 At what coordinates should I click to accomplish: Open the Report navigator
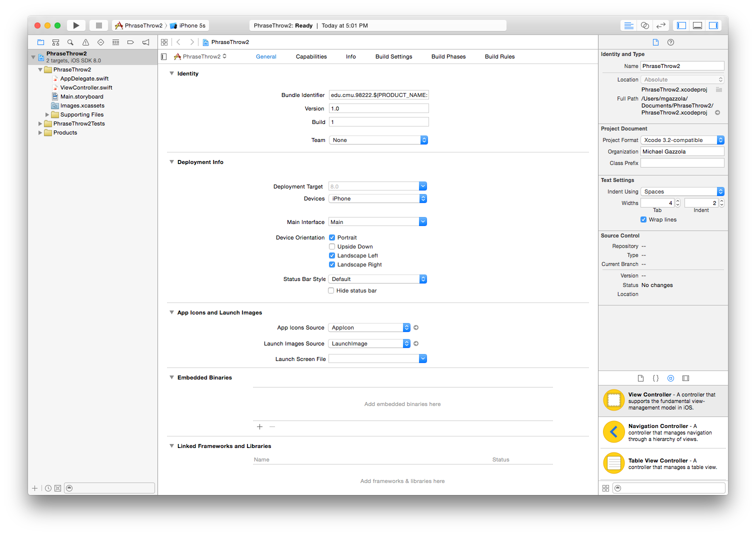pyautogui.click(x=145, y=42)
